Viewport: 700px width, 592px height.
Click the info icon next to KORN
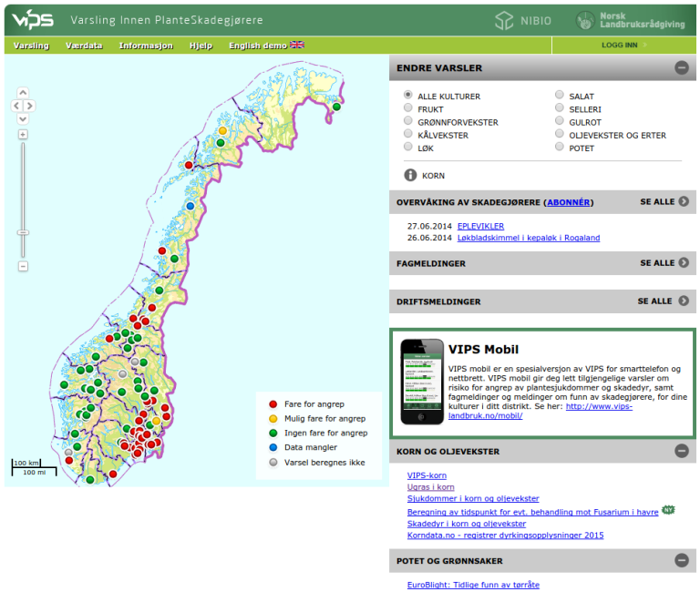coord(410,176)
